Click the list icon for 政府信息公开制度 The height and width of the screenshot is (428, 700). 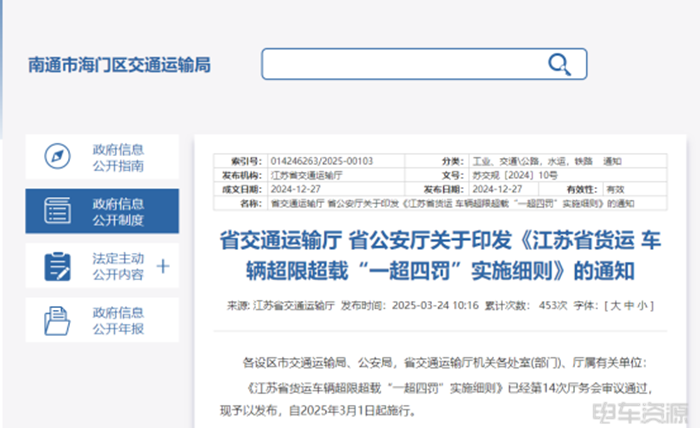click(57, 211)
